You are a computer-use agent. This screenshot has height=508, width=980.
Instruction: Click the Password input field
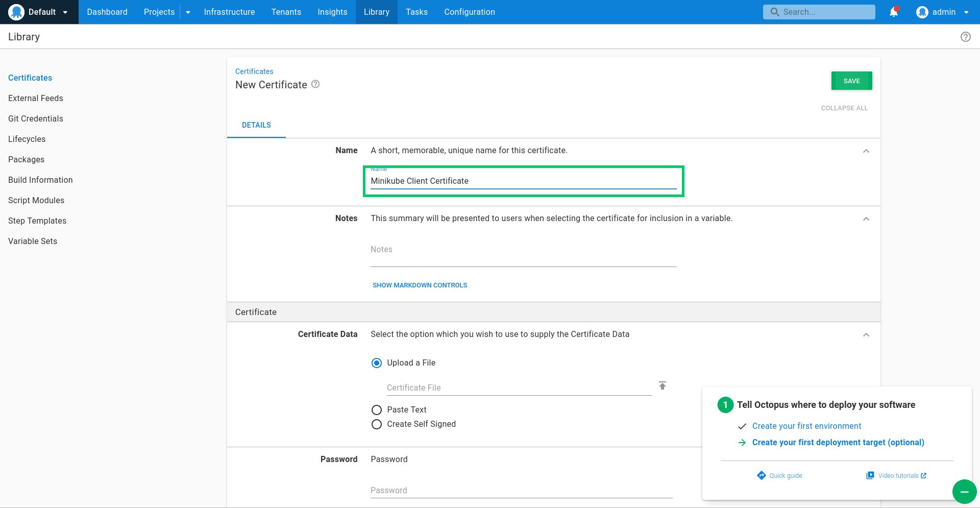pyautogui.click(x=521, y=490)
